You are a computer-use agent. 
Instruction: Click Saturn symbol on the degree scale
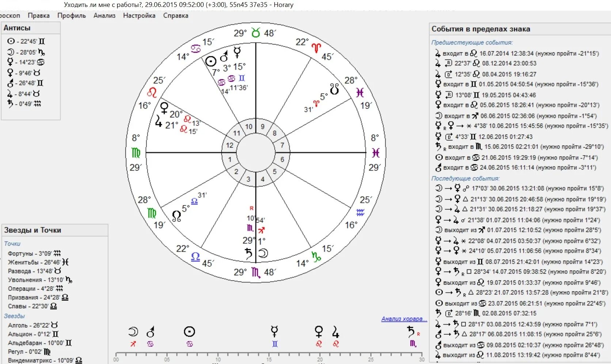[411, 332]
